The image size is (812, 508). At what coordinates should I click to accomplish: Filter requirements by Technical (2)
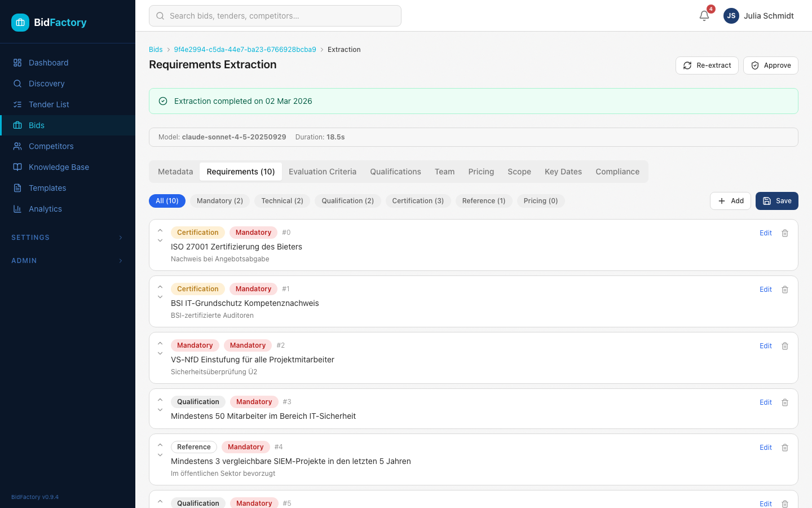pos(283,201)
